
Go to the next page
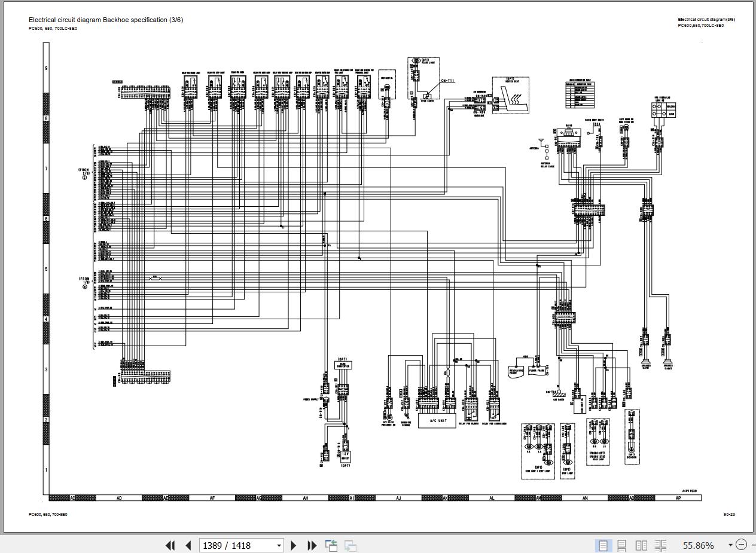293,545
